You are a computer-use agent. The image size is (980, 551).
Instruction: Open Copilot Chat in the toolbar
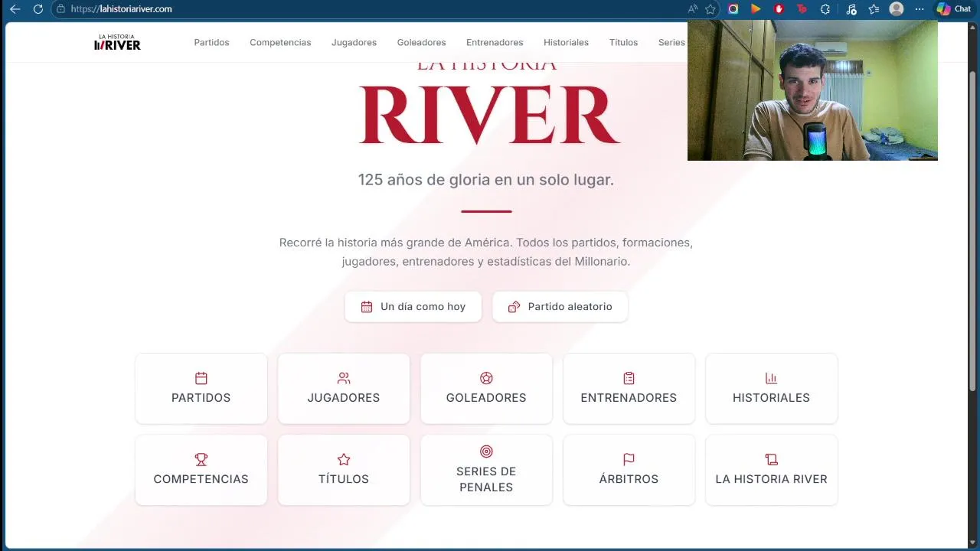[954, 9]
